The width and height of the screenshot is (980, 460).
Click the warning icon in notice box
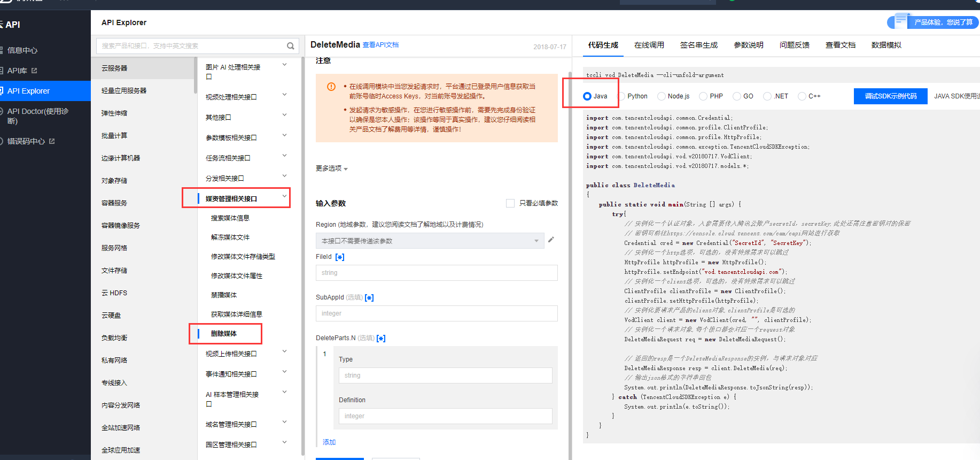click(331, 87)
